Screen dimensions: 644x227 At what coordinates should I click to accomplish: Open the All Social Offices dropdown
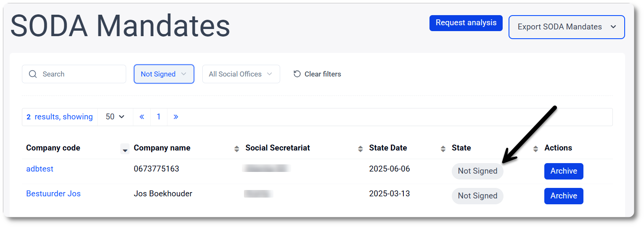[241, 74]
